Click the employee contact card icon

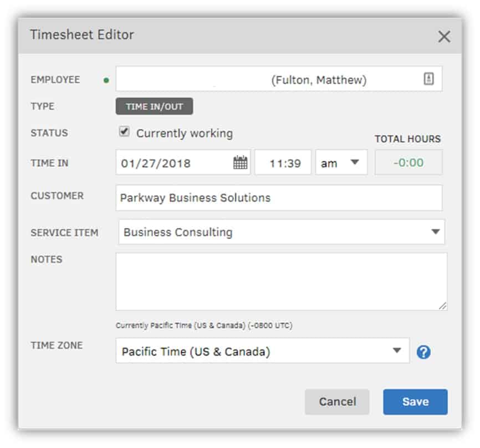428,79
